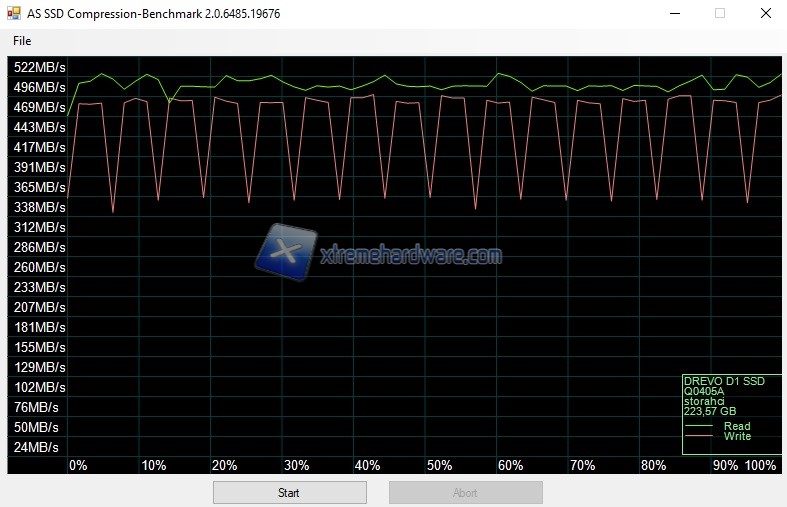Screen dimensions: 787x507
Task: Click the 223,57 GB capacity text
Action: (x=710, y=411)
